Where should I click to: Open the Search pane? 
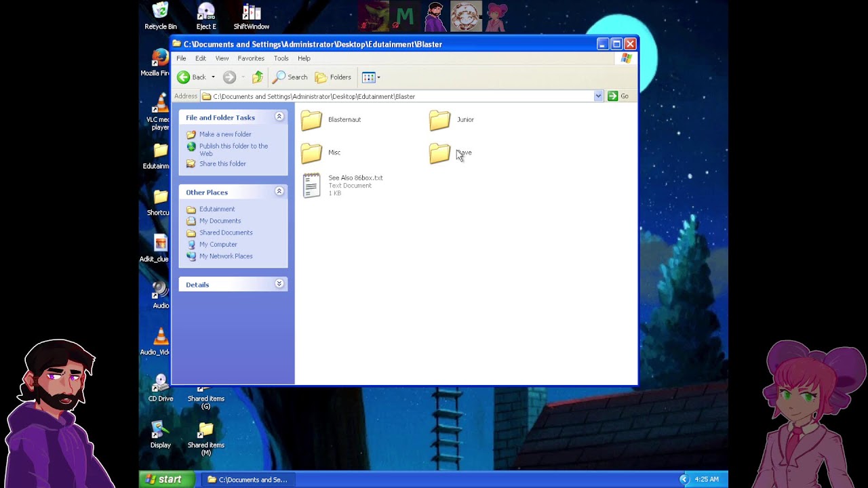[290, 77]
